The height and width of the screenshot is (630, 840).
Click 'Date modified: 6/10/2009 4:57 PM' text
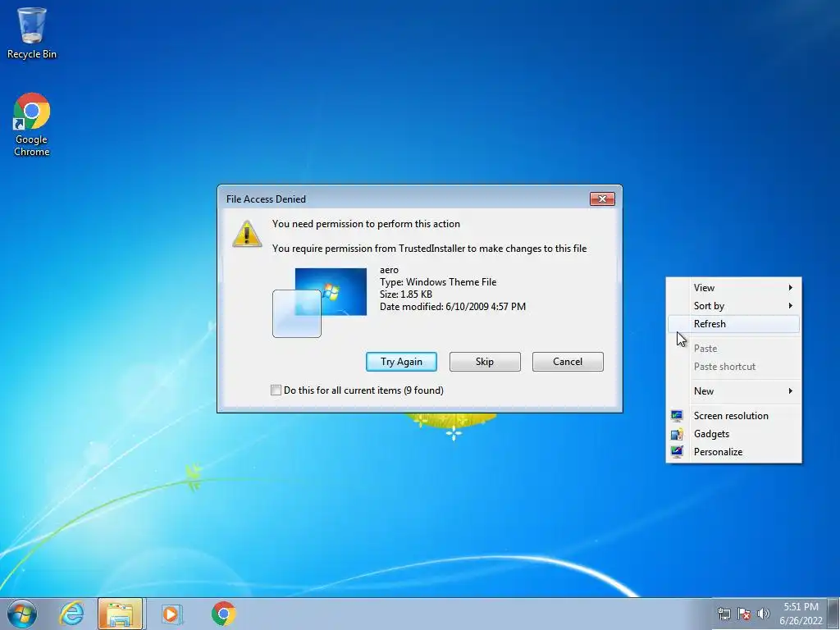[x=453, y=307]
